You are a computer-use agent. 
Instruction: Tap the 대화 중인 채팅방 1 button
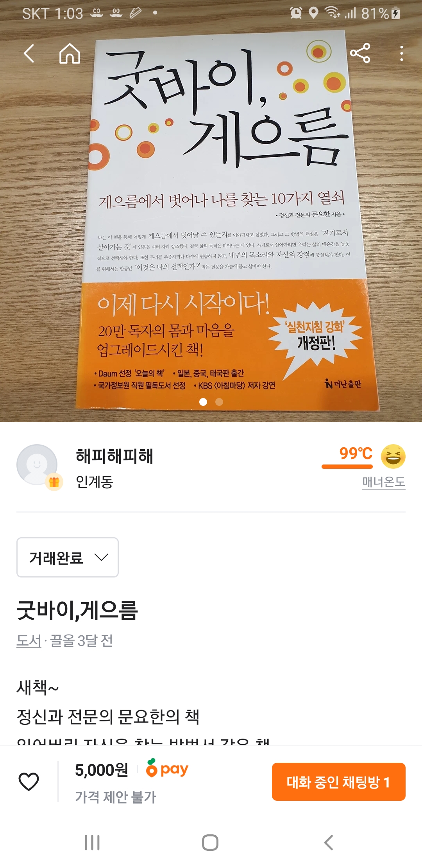[x=339, y=782]
